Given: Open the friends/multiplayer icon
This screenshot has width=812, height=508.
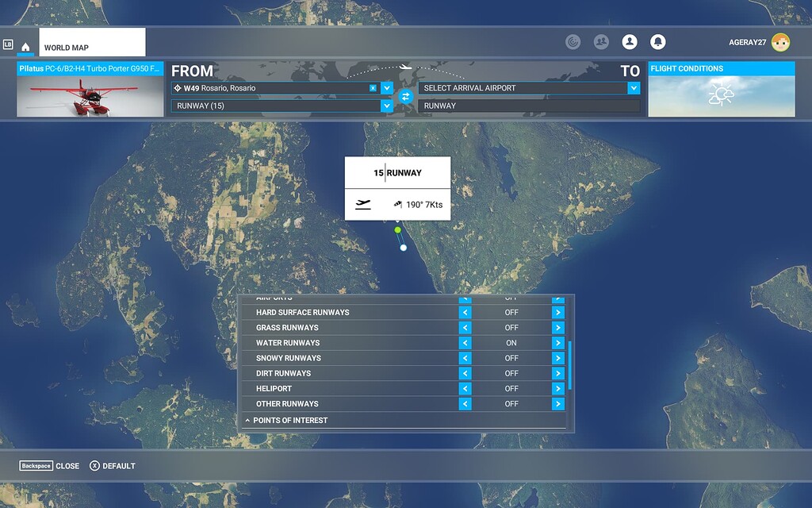Looking at the screenshot, I should coord(601,41).
